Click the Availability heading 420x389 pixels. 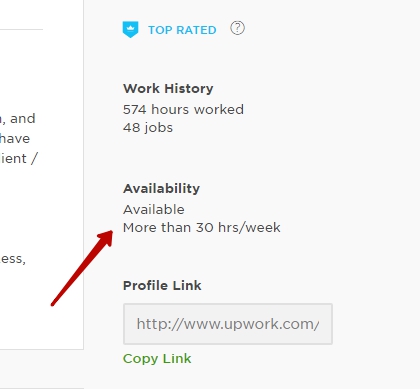coord(161,188)
